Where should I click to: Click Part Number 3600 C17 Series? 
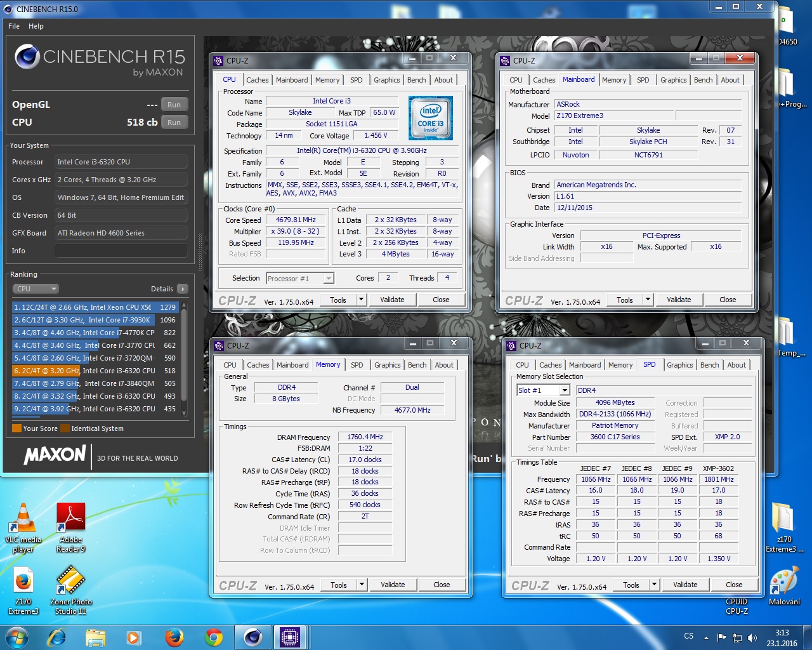click(615, 437)
